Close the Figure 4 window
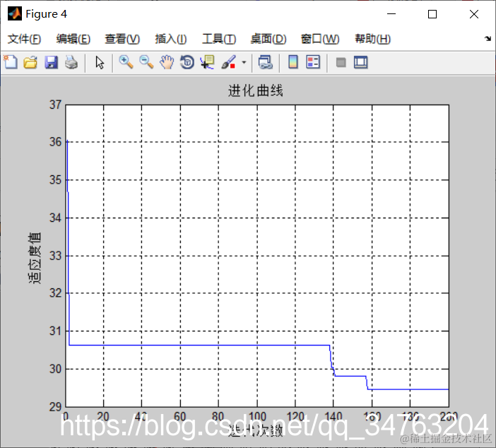The image size is (496, 448). click(474, 14)
